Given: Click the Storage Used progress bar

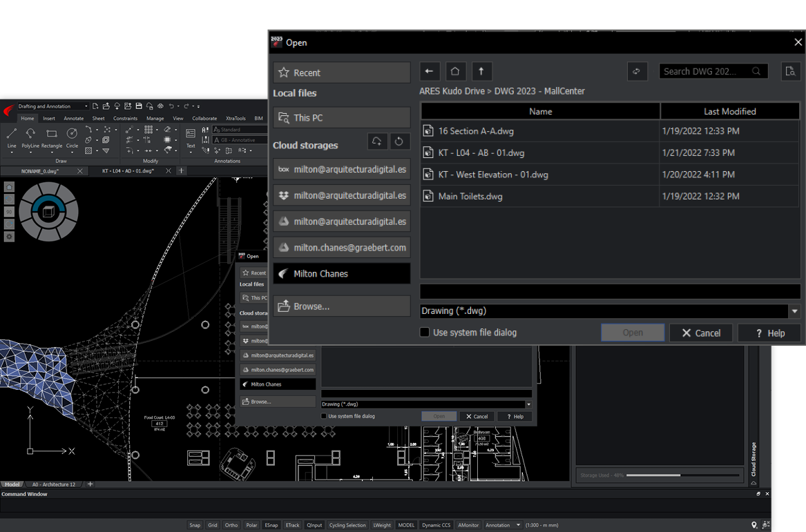Looking at the screenshot, I should click(x=682, y=475).
